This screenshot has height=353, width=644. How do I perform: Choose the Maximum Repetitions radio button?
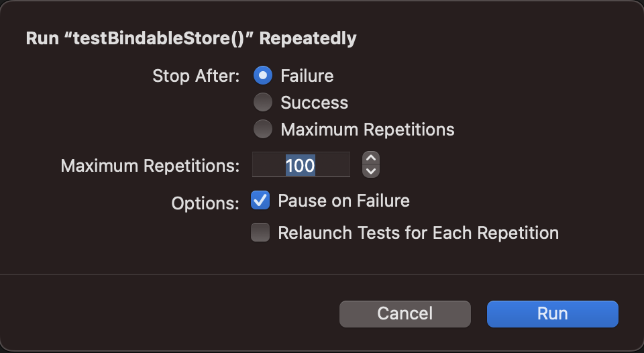(262, 129)
